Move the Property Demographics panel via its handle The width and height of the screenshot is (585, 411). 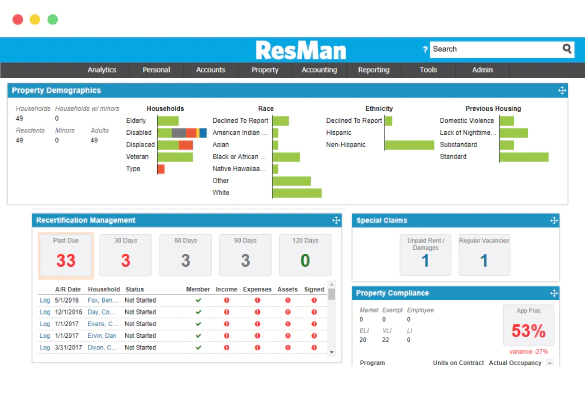click(x=562, y=90)
